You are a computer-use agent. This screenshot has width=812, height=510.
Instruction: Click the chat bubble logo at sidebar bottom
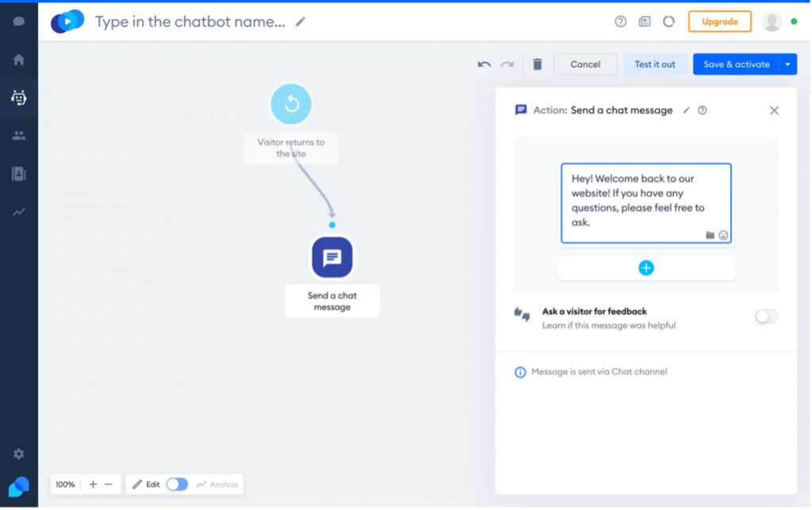tap(19, 487)
